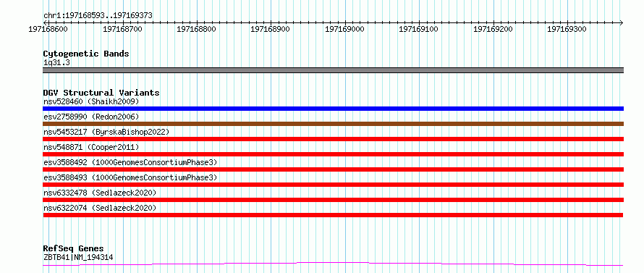Click the RefSeq Genes track title
Viewport: 644px width, 273px height.
click(73, 249)
